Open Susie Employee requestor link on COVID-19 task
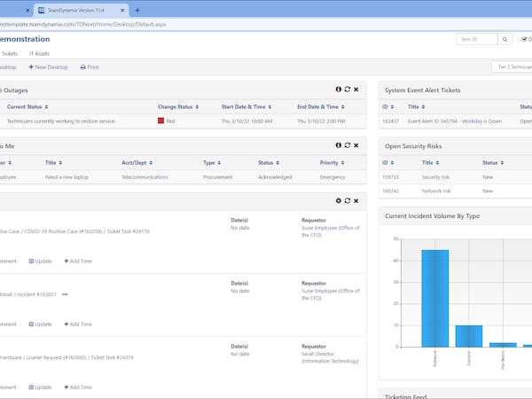The width and height of the screenshot is (532, 399). [x=331, y=231]
